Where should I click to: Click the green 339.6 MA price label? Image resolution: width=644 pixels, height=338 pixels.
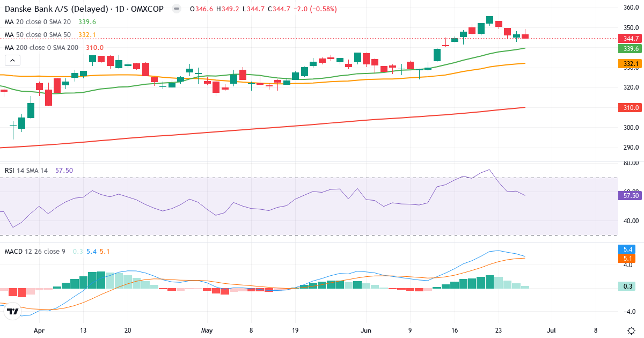tap(630, 48)
